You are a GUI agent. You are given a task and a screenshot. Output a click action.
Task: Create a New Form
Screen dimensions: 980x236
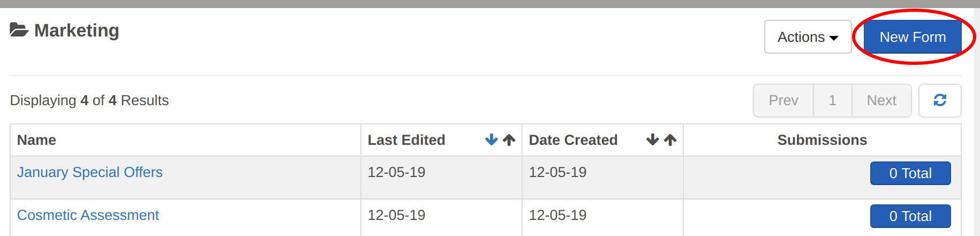pyautogui.click(x=913, y=37)
